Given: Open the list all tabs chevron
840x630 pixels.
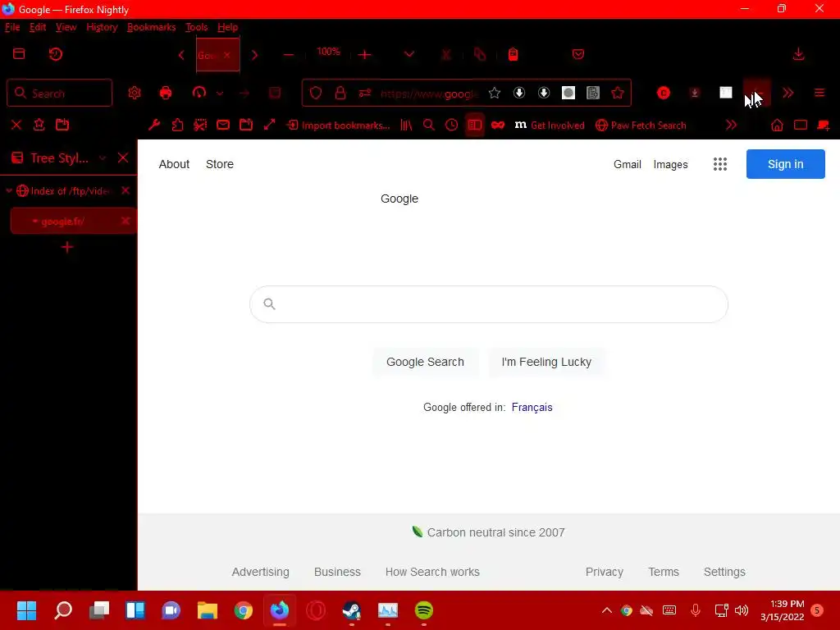Looking at the screenshot, I should pyautogui.click(x=409, y=54).
